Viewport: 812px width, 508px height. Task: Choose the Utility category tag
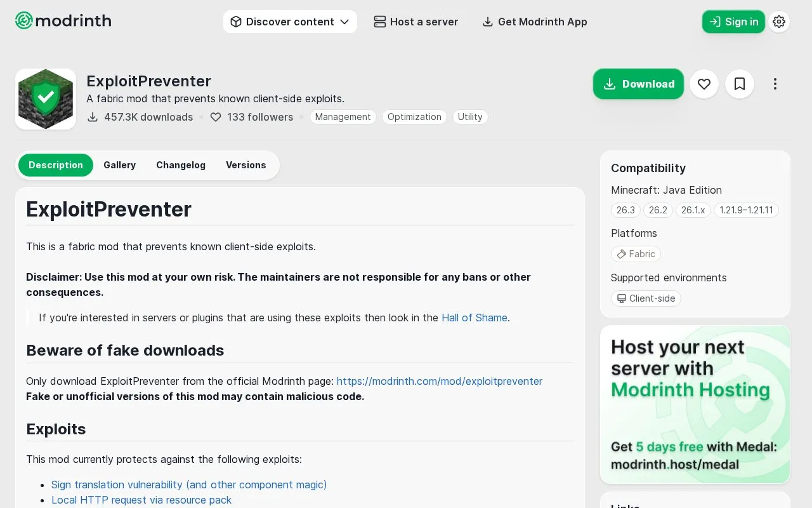(470, 117)
